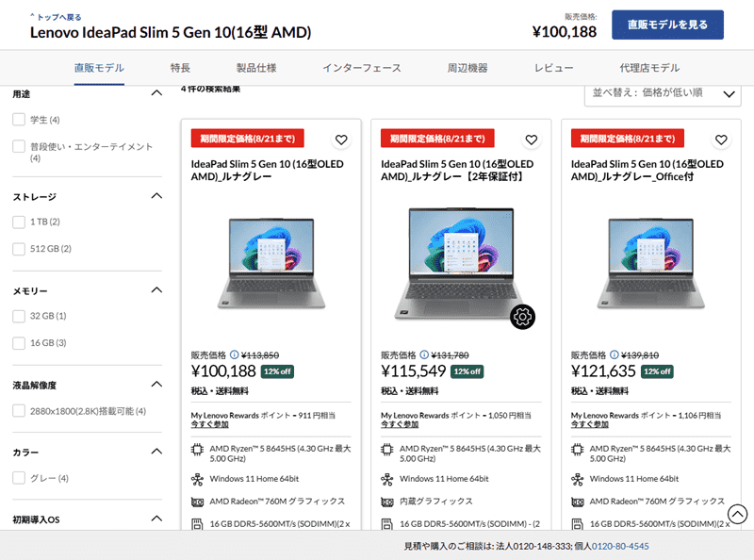Screen dimensions: 754x560
Task: Collapse the ストレージ filter section
Action: [x=156, y=196]
